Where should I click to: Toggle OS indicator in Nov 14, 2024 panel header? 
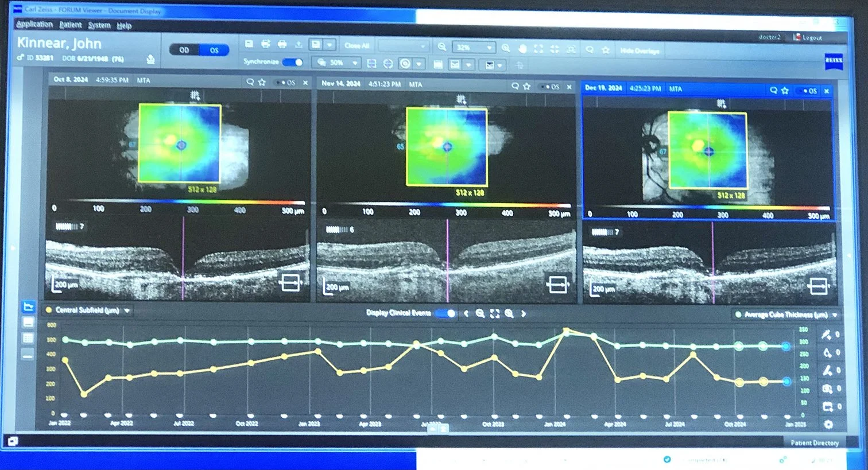pyautogui.click(x=549, y=87)
